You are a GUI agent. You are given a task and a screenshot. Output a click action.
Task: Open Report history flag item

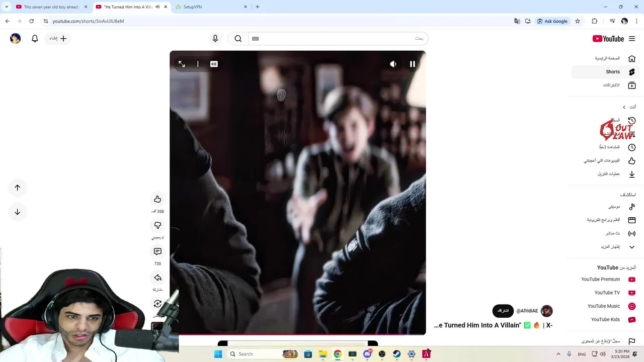pos(606,341)
